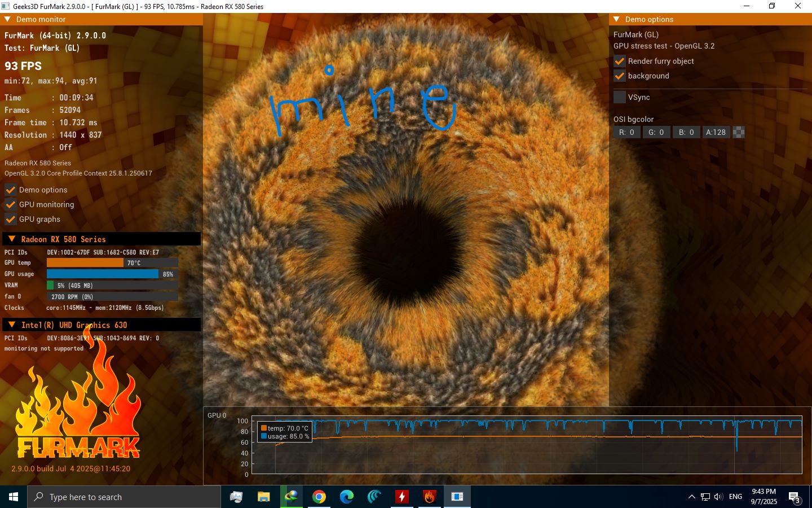Open the FurMark flame icon in taskbar
The width and height of the screenshot is (812, 508).
[x=430, y=497]
